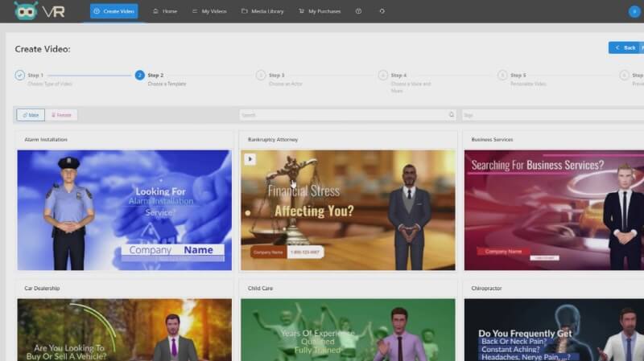Click the Business Services card title

click(x=492, y=139)
